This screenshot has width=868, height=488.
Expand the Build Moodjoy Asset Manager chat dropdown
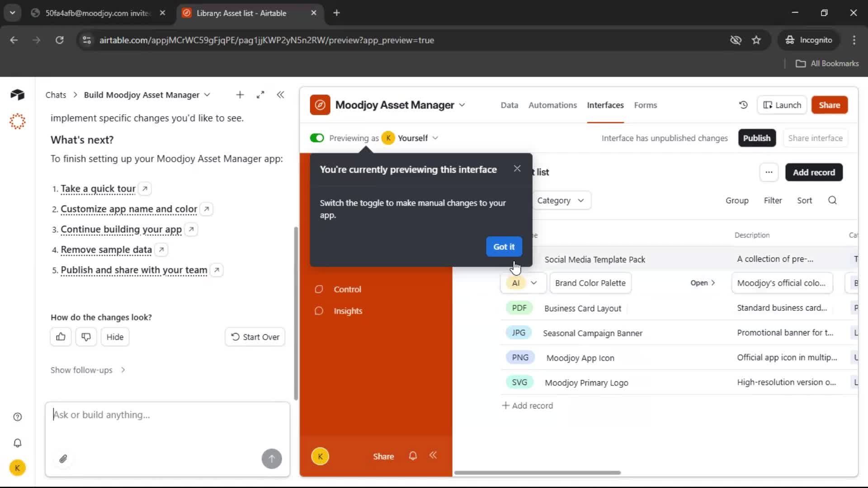click(x=207, y=95)
